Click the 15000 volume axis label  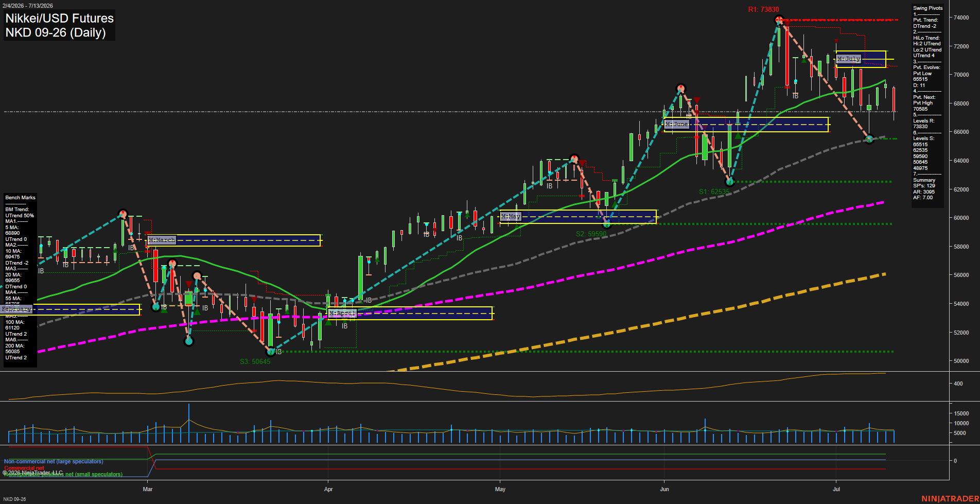pyautogui.click(x=961, y=413)
